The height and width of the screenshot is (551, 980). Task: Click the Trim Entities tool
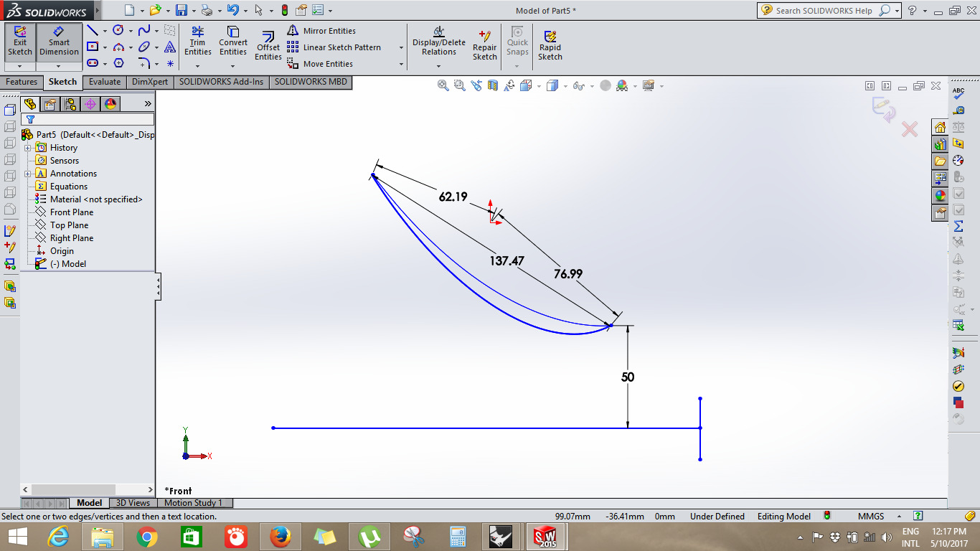click(197, 42)
